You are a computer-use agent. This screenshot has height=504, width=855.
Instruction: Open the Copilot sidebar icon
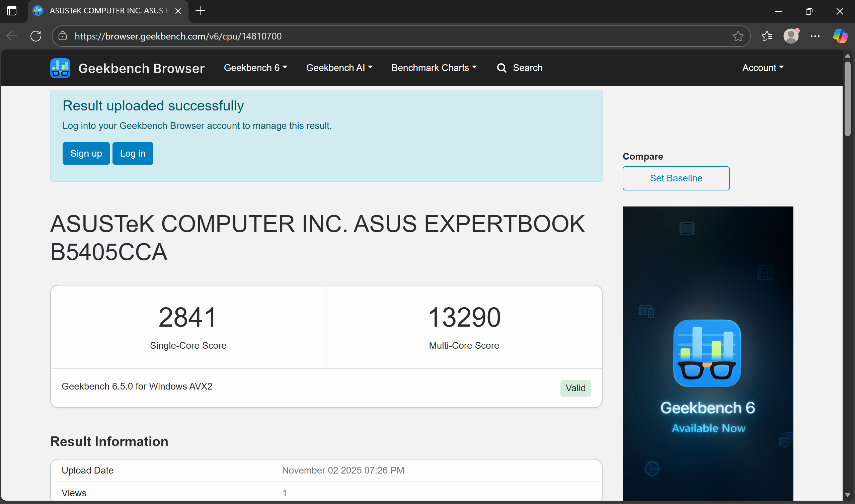(x=840, y=36)
